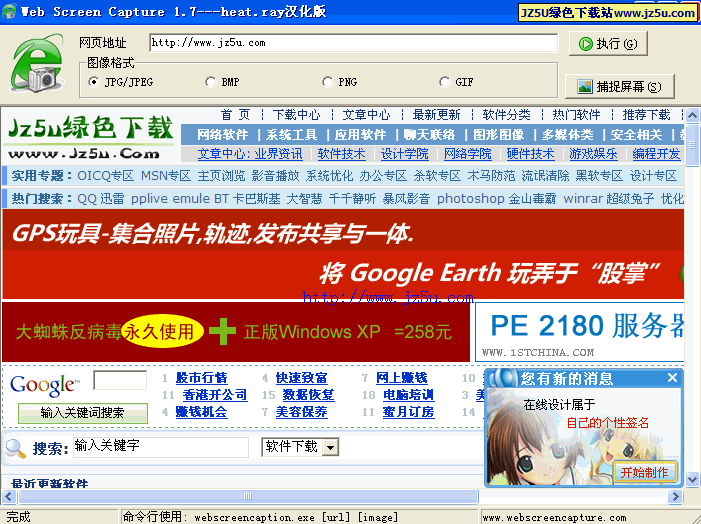The height and width of the screenshot is (524, 701).
Task: Open the 推荐下载 nav item
Action: click(646, 115)
